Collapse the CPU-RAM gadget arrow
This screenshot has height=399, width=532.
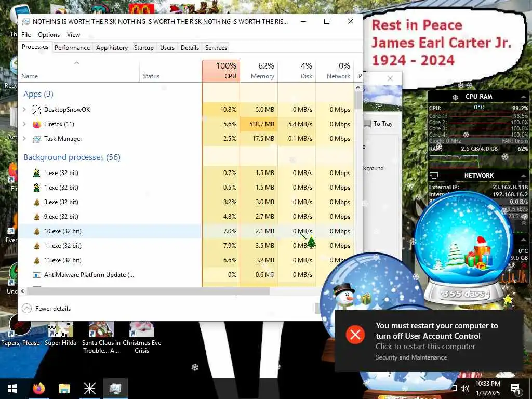coord(524,97)
